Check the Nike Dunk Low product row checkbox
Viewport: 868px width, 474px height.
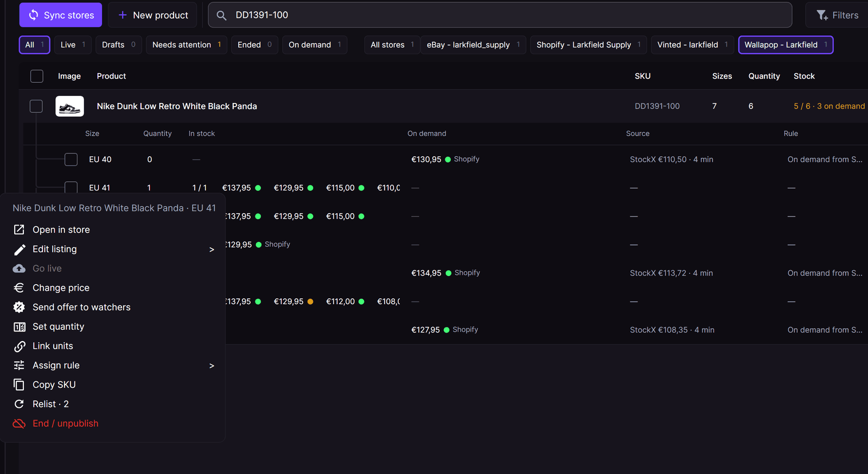(x=36, y=106)
